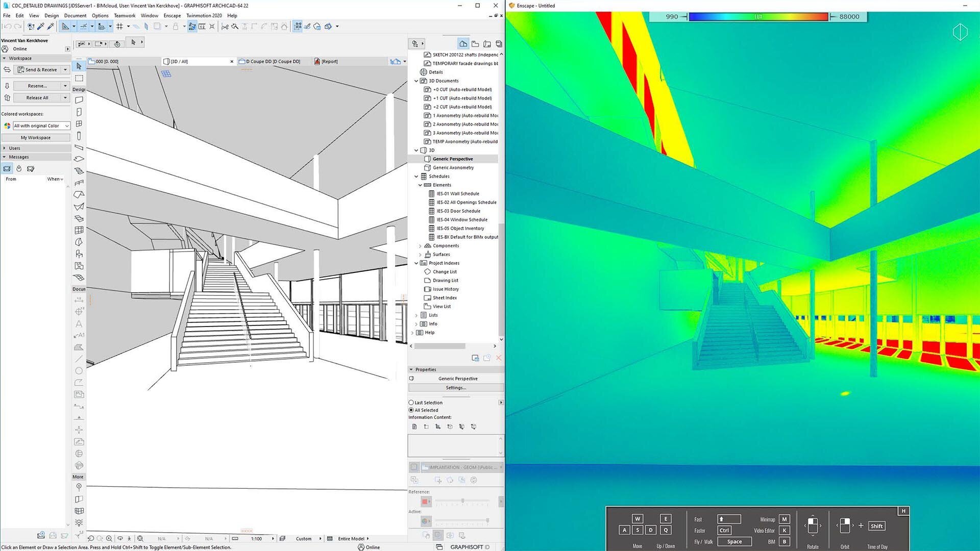Open the Project Map icon in Navigator
The image size is (980, 551).
click(x=463, y=44)
